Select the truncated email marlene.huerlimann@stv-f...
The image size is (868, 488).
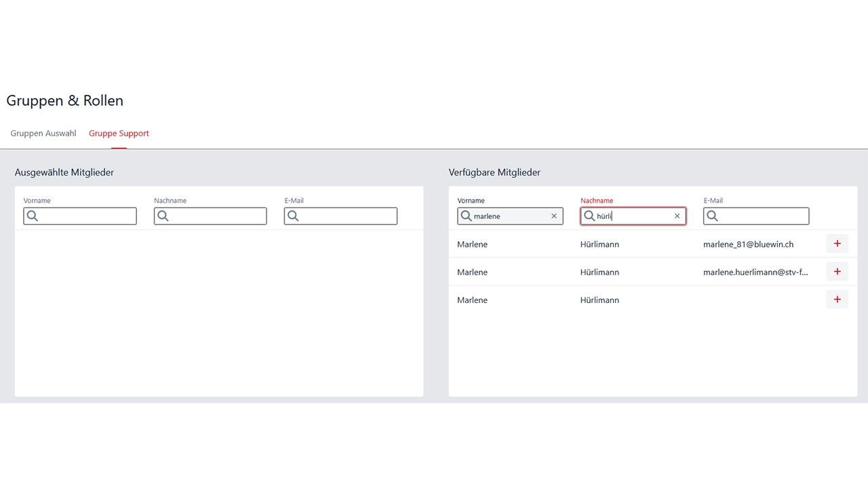pyautogui.click(x=755, y=272)
